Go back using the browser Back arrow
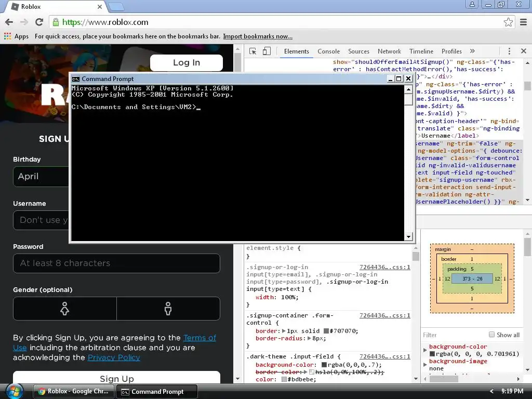This screenshot has height=399, width=532. pyautogui.click(x=9, y=22)
